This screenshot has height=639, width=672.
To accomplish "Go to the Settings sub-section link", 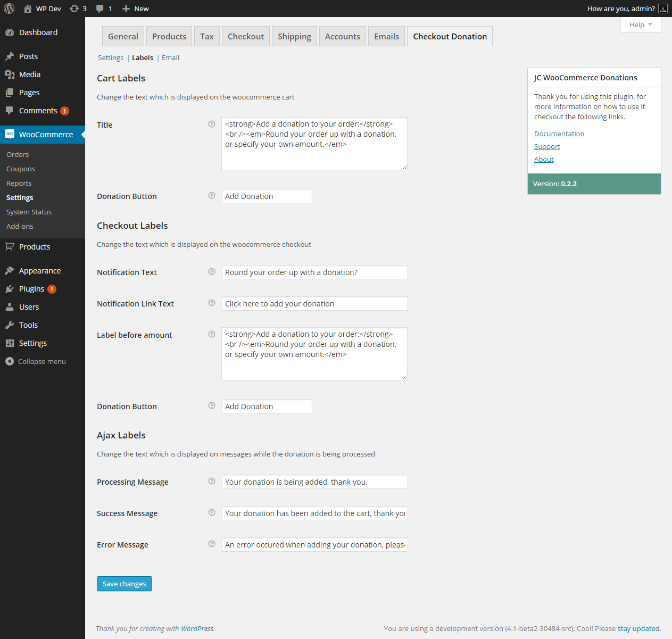I will (111, 57).
